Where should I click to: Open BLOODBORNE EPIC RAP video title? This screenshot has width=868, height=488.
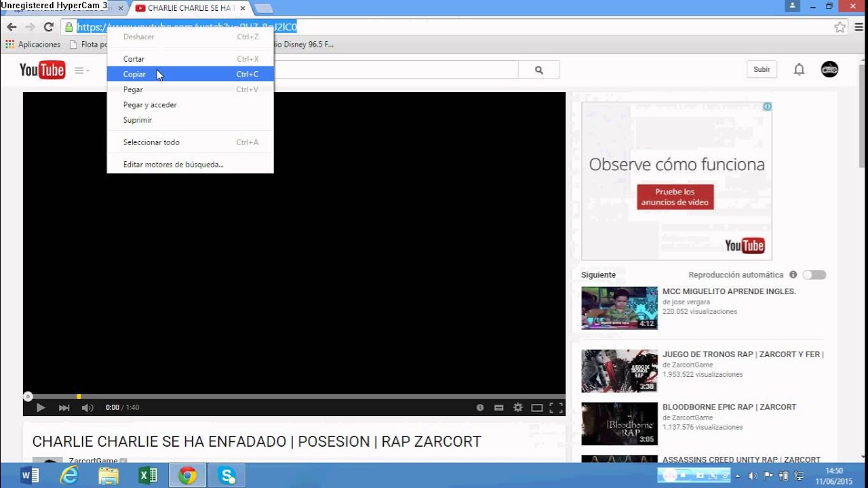click(x=729, y=407)
